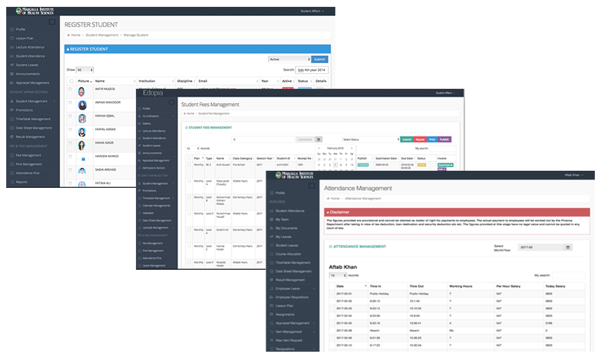Click the Search field containing bds 4th year

(312, 70)
